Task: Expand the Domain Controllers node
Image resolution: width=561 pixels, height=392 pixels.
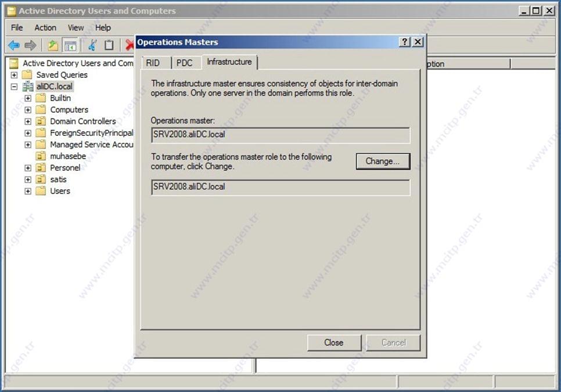Action: click(28, 121)
